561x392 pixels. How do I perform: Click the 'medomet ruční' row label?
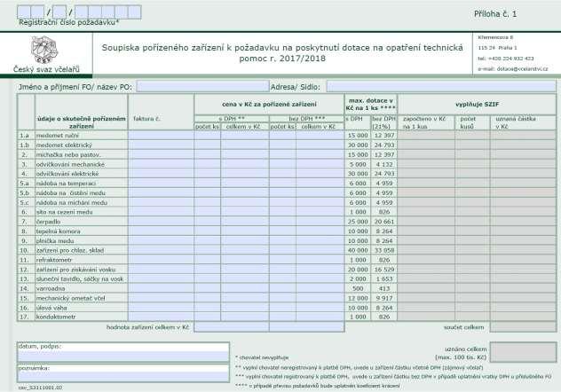click(x=57, y=136)
